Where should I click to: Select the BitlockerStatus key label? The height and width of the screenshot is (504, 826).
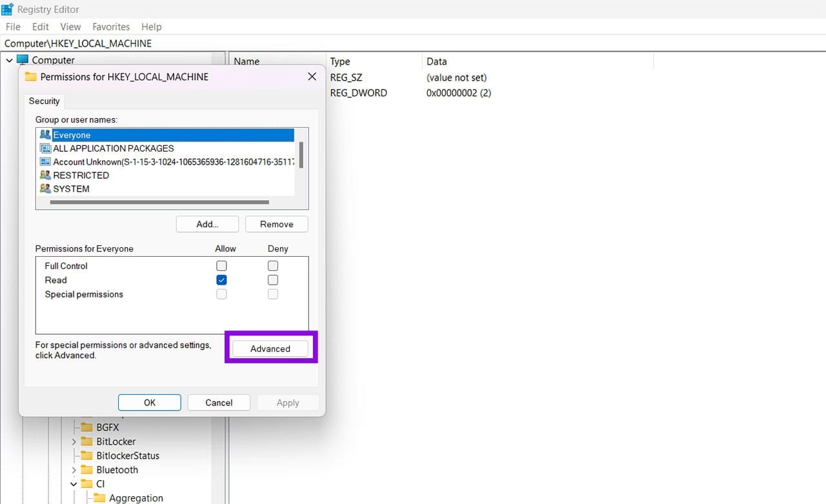pyautogui.click(x=128, y=456)
